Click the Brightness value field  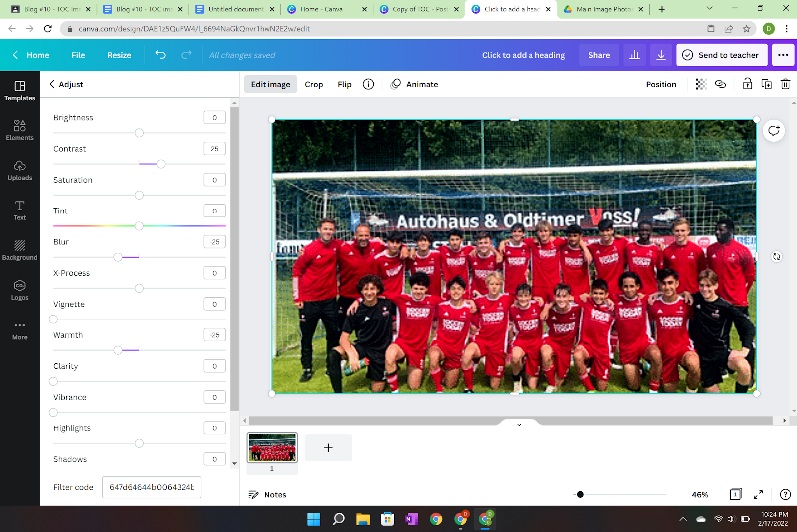pyautogui.click(x=214, y=118)
